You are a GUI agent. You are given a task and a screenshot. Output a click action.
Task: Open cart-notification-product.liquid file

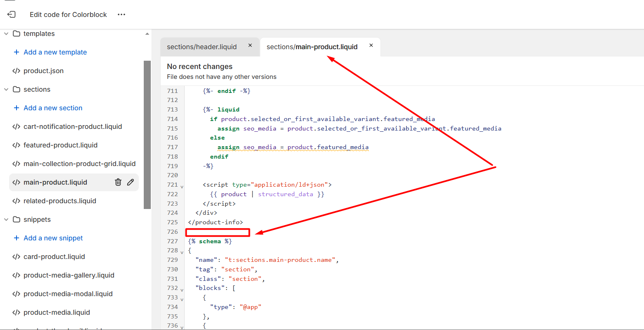tap(73, 126)
